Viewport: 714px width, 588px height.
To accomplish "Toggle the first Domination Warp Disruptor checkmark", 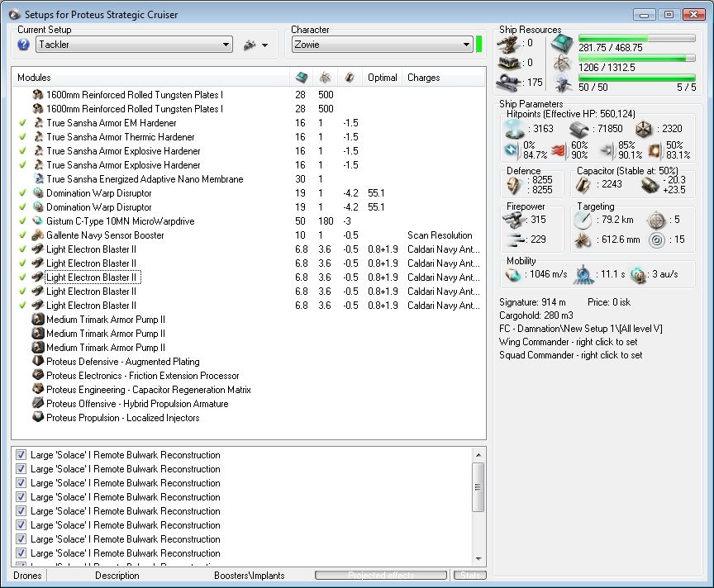I will 22,193.
